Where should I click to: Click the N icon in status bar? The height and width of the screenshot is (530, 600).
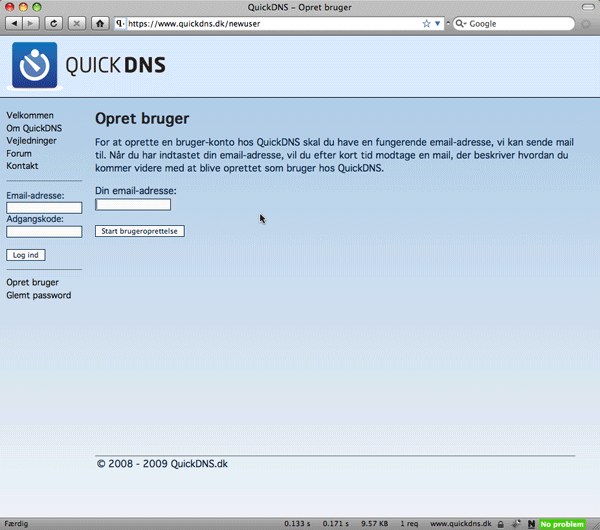point(531,524)
